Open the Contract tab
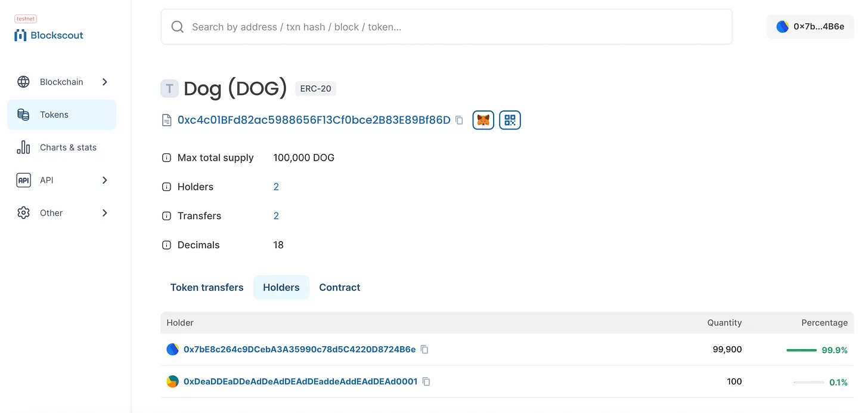This screenshot has height=413, width=868. (x=340, y=288)
